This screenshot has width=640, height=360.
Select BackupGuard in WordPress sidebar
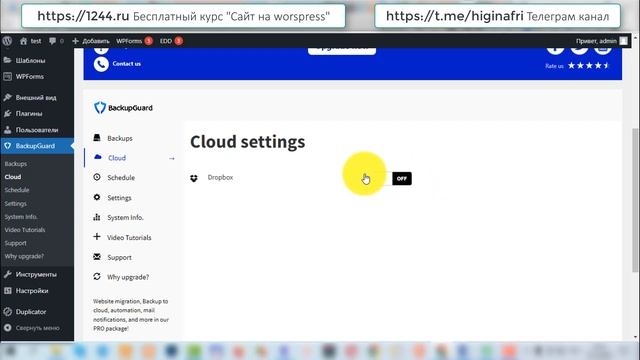(37, 146)
